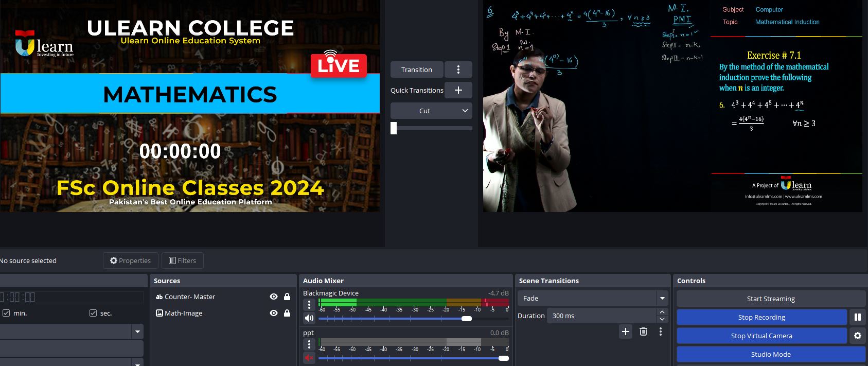This screenshot has width=868, height=366.
Task: Hide the Counter- Master source
Action: click(x=274, y=297)
